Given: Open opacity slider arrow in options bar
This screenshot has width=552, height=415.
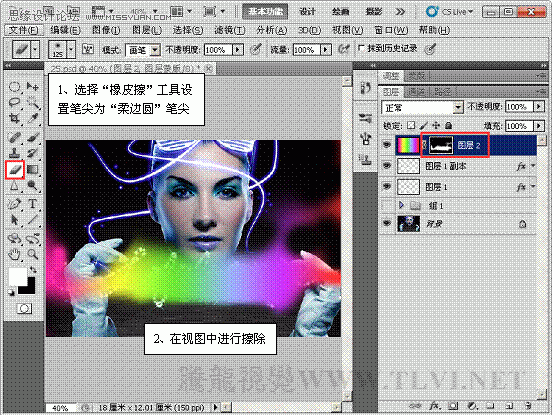Looking at the screenshot, I should (238, 50).
